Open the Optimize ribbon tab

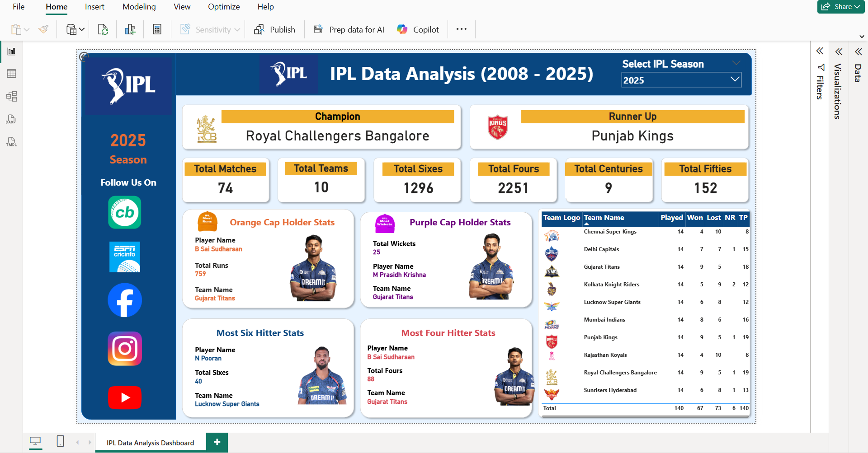coord(224,7)
